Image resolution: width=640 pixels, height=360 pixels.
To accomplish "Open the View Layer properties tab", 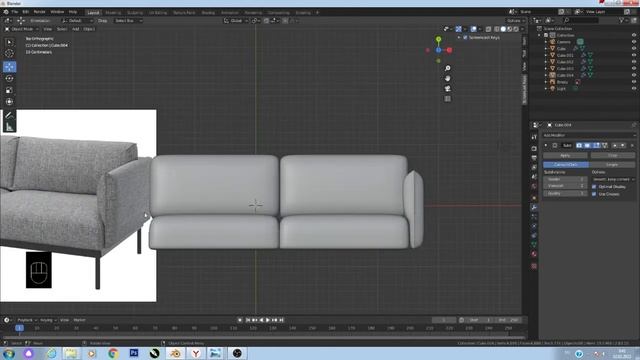I will [x=534, y=167].
